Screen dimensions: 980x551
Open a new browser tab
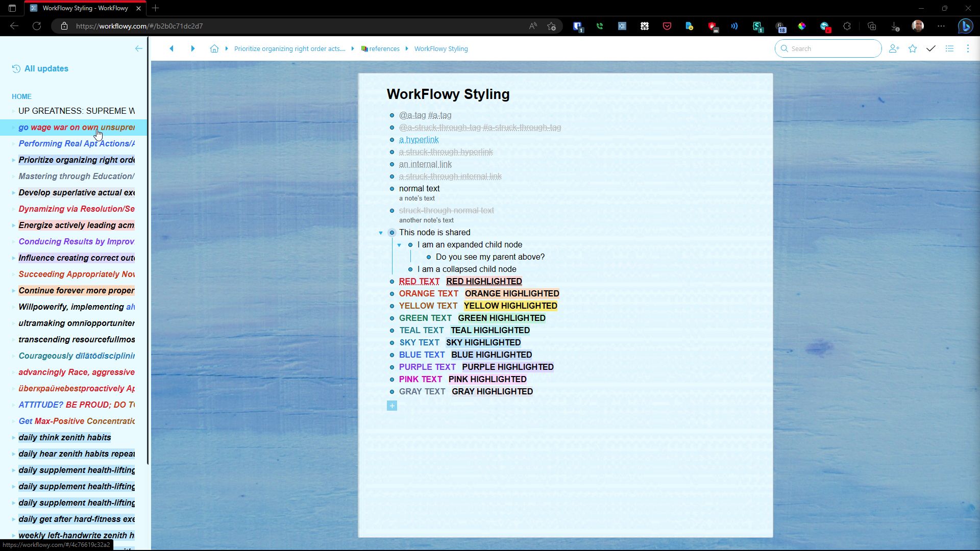[156, 8]
